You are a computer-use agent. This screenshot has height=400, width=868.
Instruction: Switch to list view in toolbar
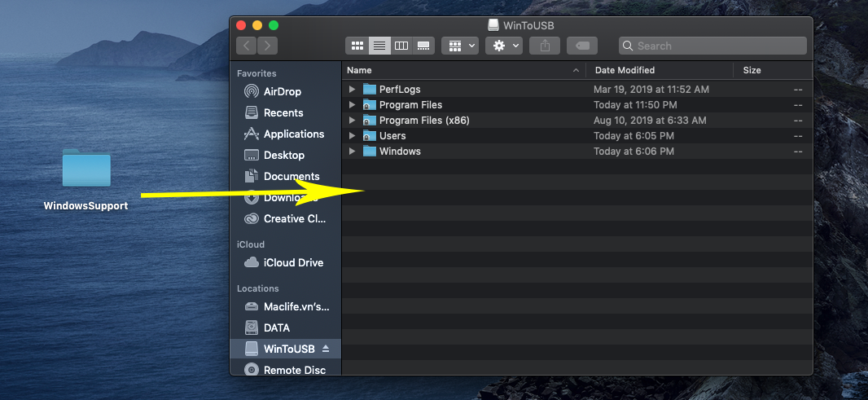pos(379,46)
